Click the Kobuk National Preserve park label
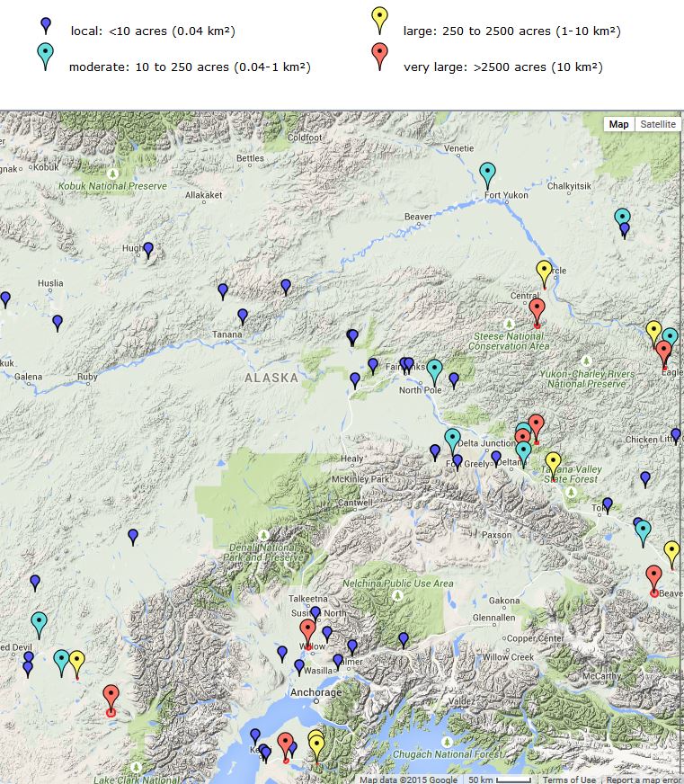 pyautogui.click(x=112, y=186)
